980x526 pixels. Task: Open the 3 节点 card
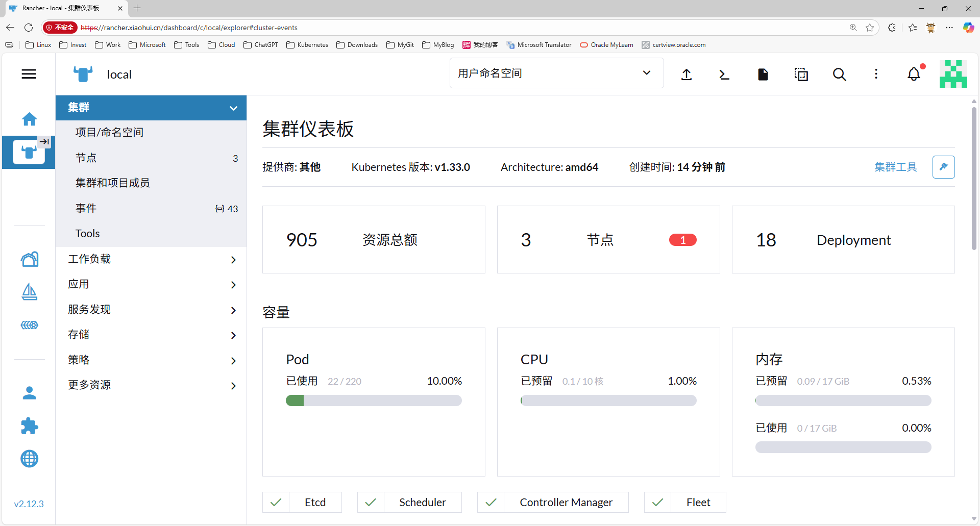pyautogui.click(x=608, y=240)
